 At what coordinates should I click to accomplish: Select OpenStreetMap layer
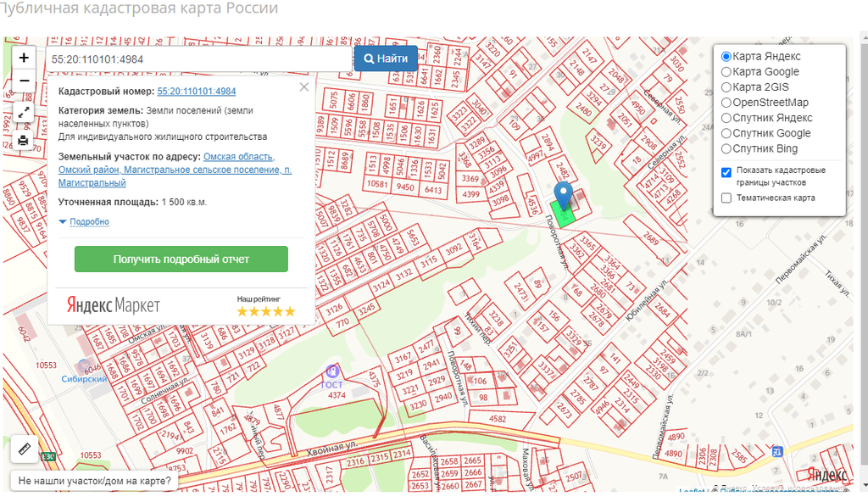click(x=726, y=103)
